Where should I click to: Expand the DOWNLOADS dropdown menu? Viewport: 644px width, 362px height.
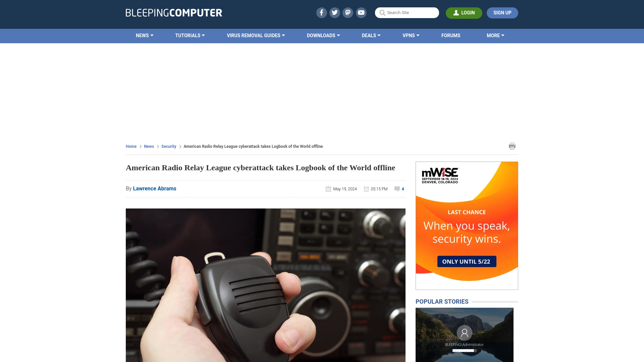(x=323, y=35)
